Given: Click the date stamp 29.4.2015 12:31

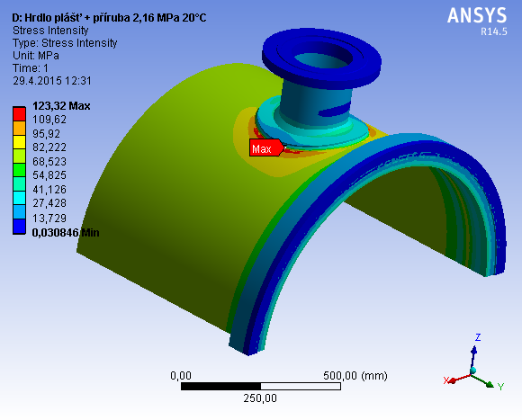Looking at the screenshot, I should [52, 81].
